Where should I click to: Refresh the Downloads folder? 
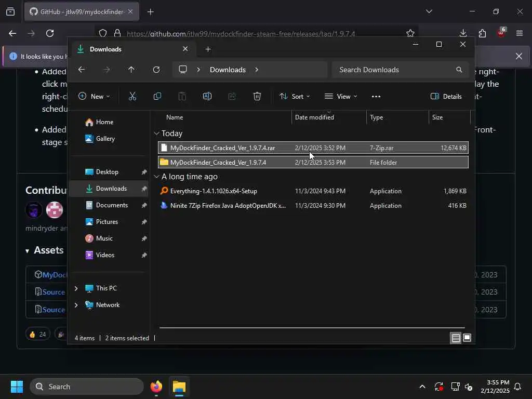(x=156, y=70)
